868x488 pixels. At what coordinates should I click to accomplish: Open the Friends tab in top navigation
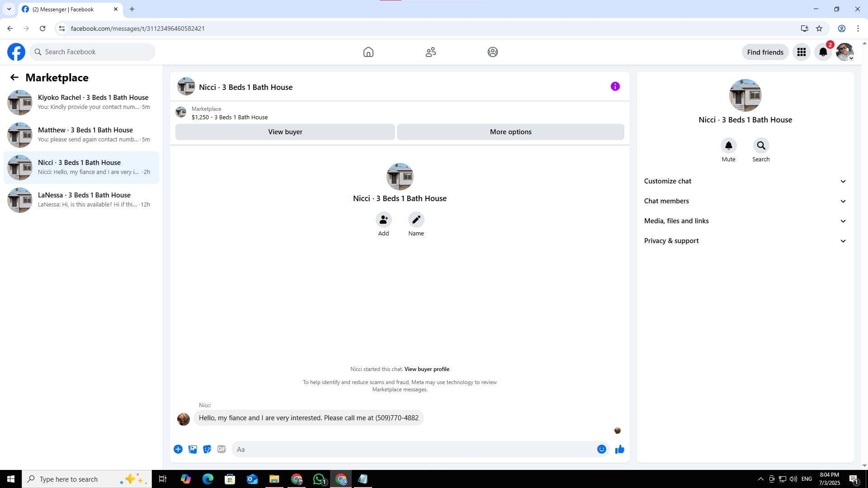430,52
